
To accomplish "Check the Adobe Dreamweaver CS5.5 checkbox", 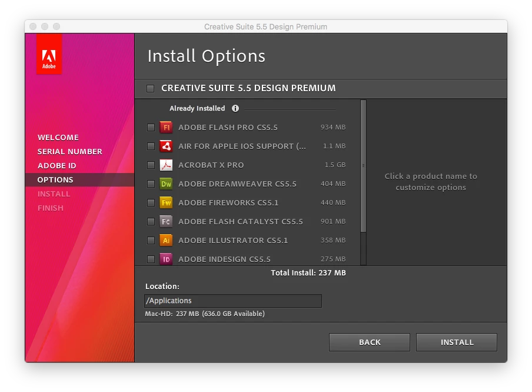I will coord(151,184).
